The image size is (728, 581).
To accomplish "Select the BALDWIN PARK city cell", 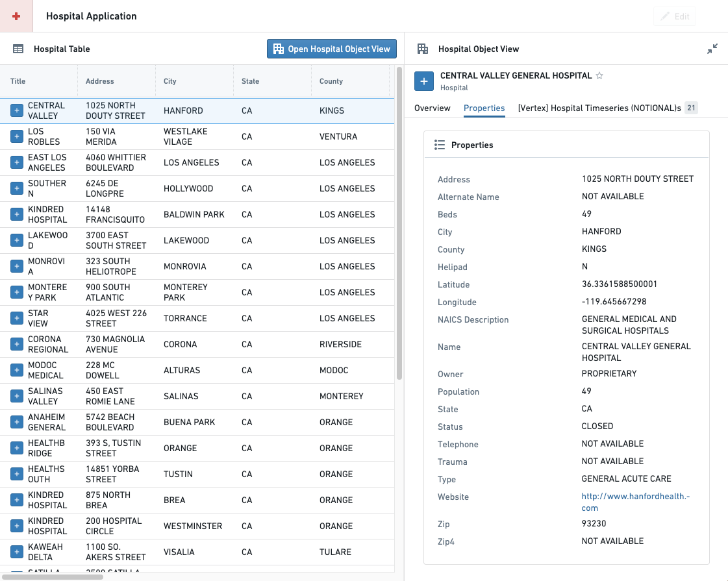I will (x=194, y=214).
